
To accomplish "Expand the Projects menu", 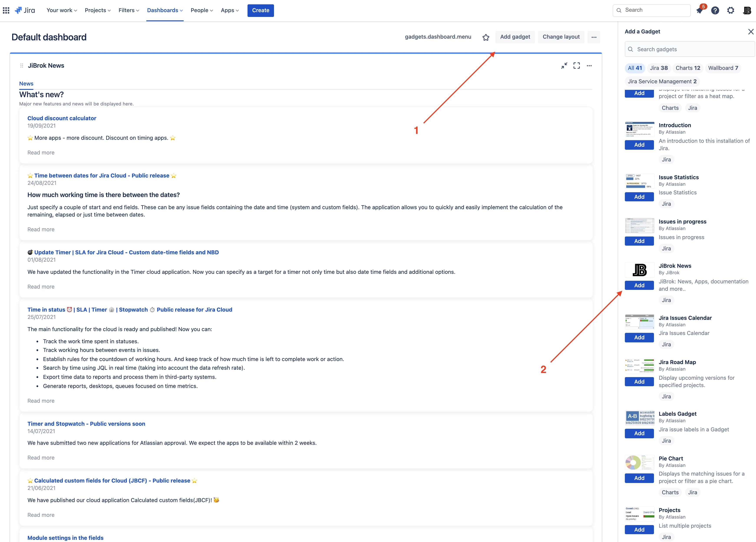I will (x=98, y=10).
